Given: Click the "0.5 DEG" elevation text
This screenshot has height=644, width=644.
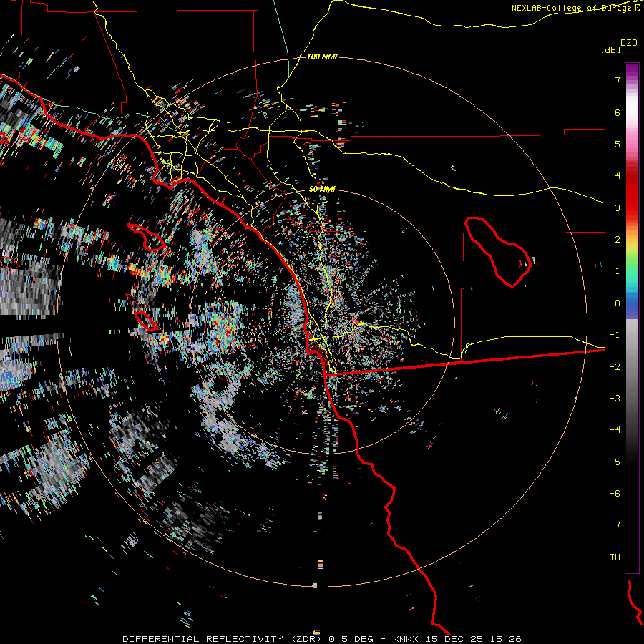Looking at the screenshot, I should [x=353, y=639].
